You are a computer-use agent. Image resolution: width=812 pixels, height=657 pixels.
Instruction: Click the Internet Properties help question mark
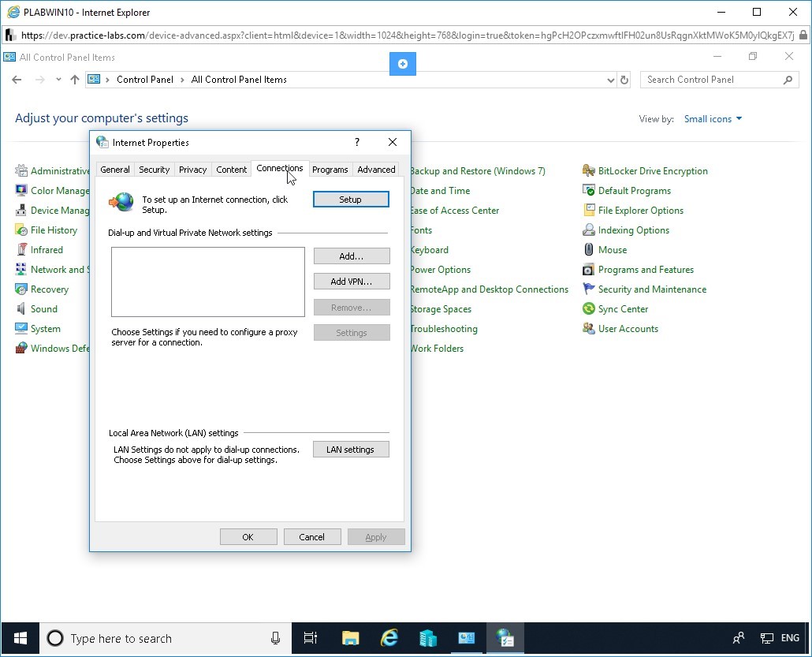tap(357, 142)
